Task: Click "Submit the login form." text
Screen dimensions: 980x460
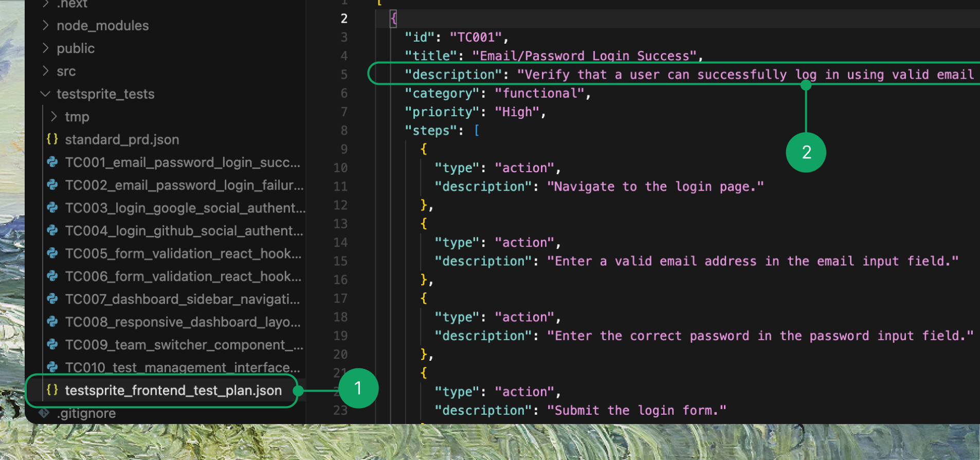Action: (x=637, y=410)
